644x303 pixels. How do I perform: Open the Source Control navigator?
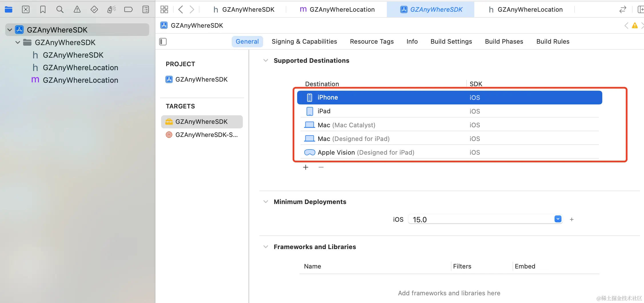(x=26, y=9)
